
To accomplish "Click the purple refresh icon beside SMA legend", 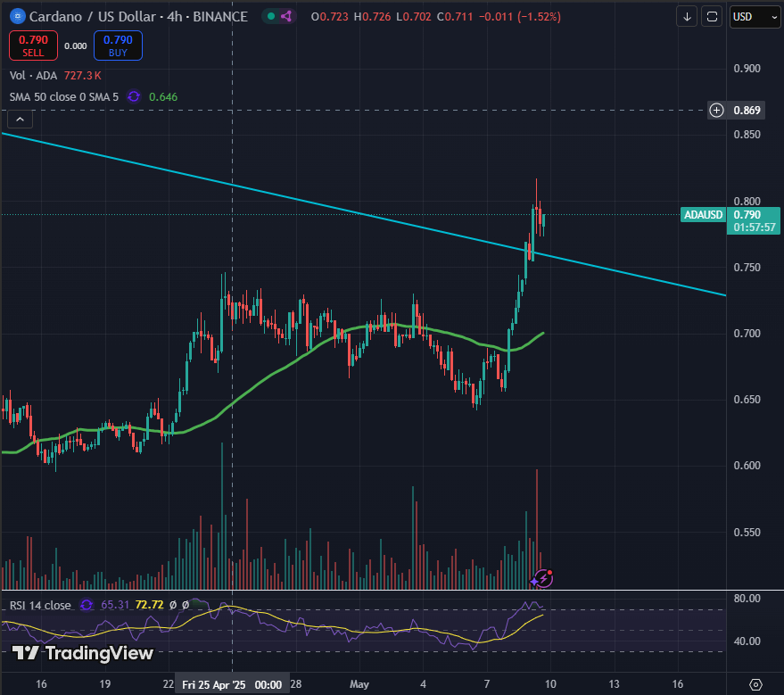I will pyautogui.click(x=134, y=96).
